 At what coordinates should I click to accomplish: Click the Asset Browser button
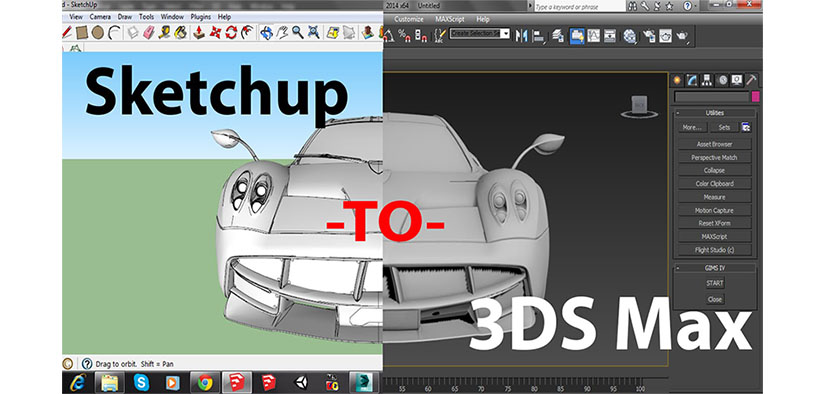[715, 144]
